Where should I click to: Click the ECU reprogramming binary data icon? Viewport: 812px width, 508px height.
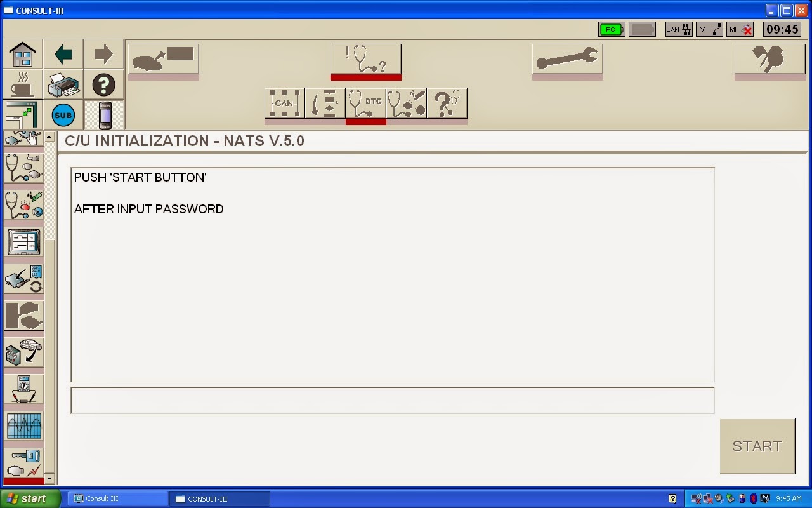coord(24,279)
